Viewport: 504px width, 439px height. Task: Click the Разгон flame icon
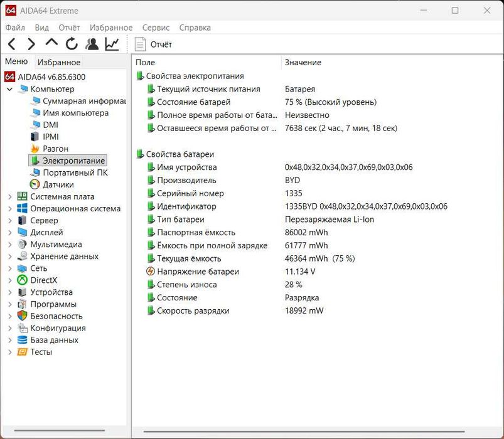(x=35, y=149)
